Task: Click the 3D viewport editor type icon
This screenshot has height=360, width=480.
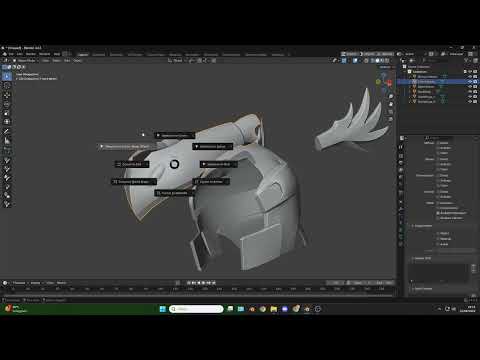Action: (x=5, y=60)
